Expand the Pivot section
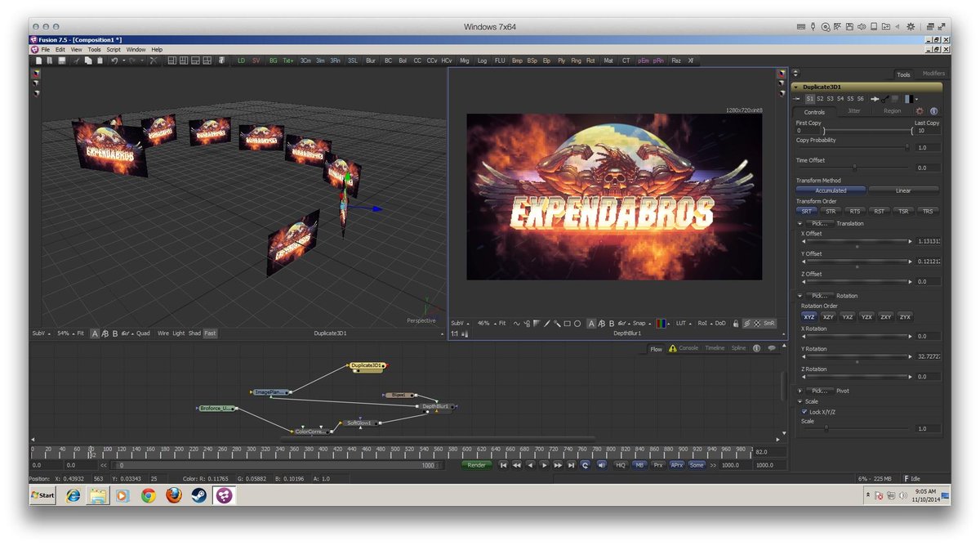980x546 pixels. [x=800, y=391]
